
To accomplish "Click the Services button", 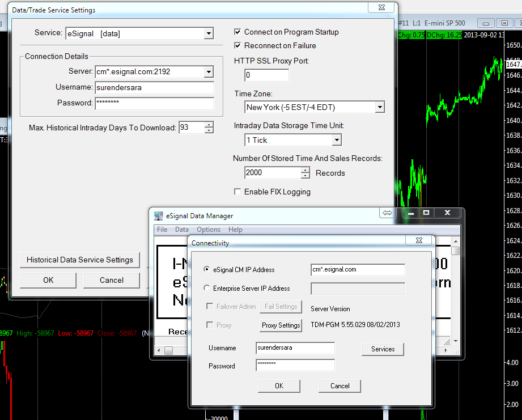I will (383, 349).
